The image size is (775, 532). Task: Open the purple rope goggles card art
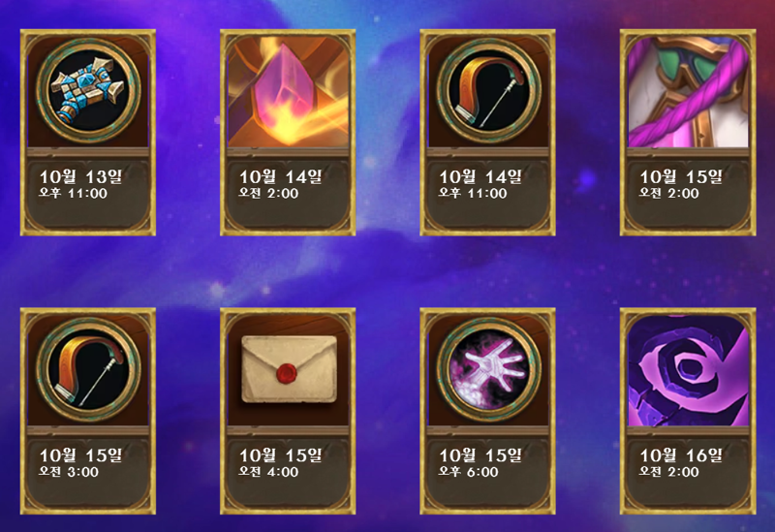[x=688, y=92]
